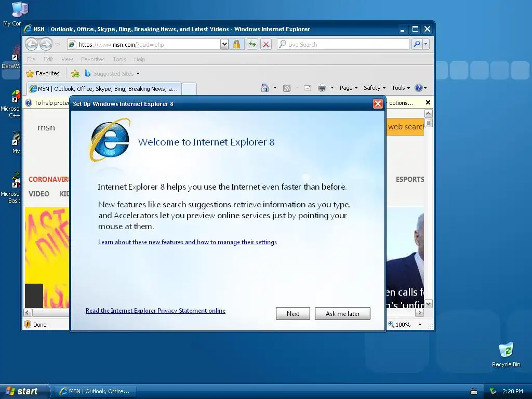The width and height of the screenshot is (532, 399).
Task: Click the web search button on MSN page
Action: pyautogui.click(x=405, y=127)
